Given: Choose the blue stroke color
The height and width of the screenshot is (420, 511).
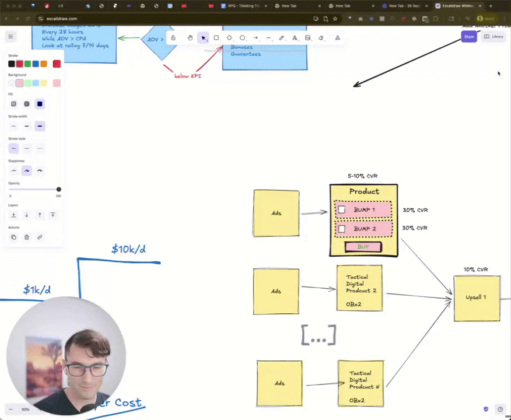Looking at the screenshot, I should click(36, 64).
